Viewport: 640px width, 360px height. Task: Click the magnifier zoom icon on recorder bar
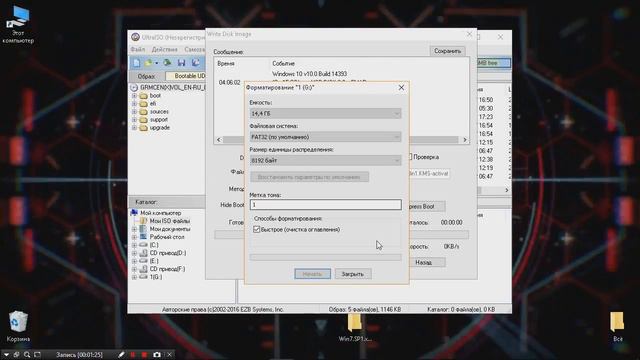click(27, 355)
